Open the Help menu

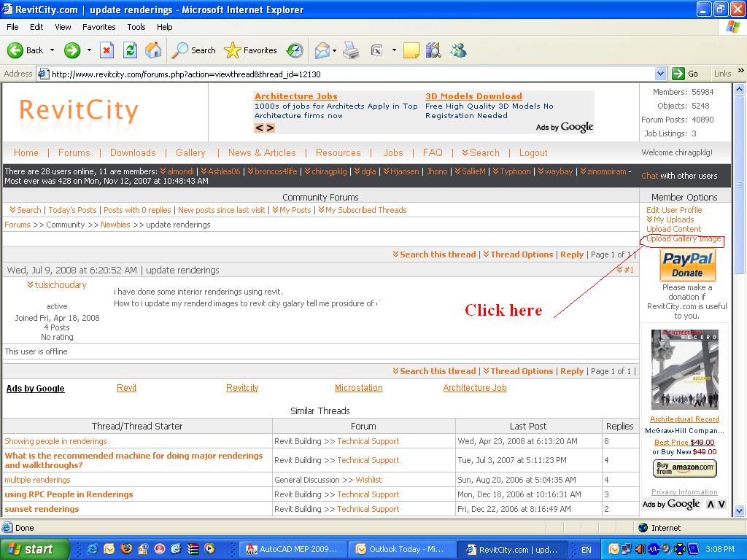[164, 27]
